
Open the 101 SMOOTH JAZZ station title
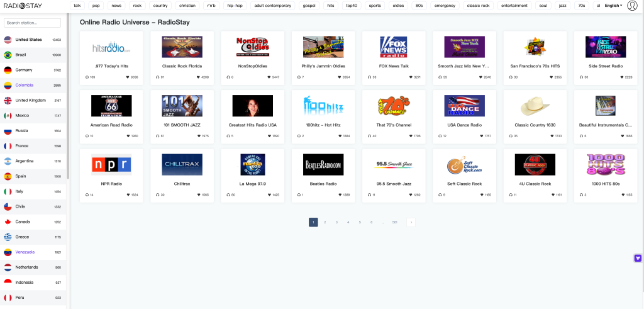[x=182, y=125]
